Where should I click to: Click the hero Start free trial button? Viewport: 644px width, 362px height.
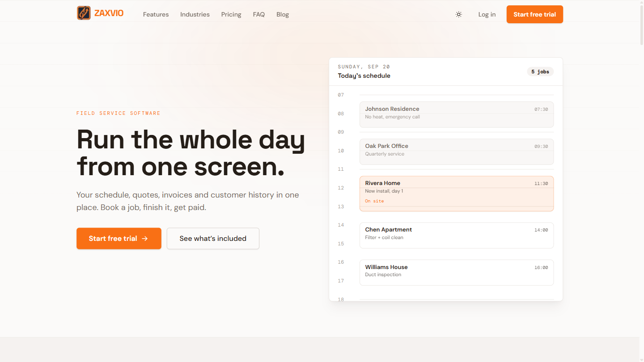pos(119,239)
